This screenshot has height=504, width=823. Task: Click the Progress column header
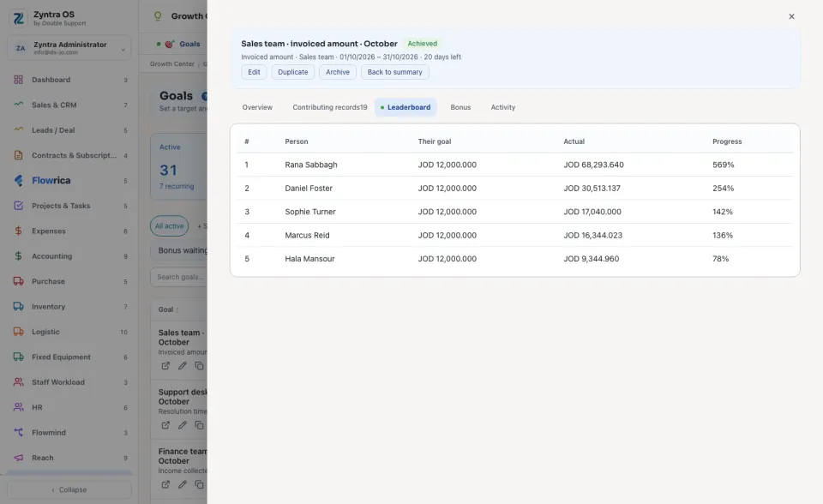pos(727,141)
